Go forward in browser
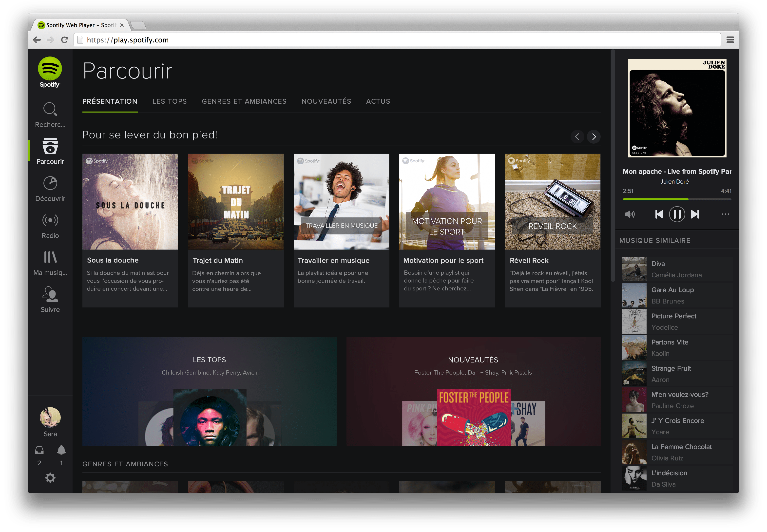The image size is (767, 532). 51,40
